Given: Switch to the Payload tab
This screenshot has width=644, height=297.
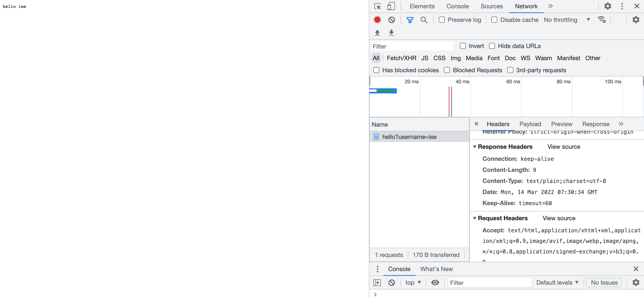Looking at the screenshot, I should [530, 124].
